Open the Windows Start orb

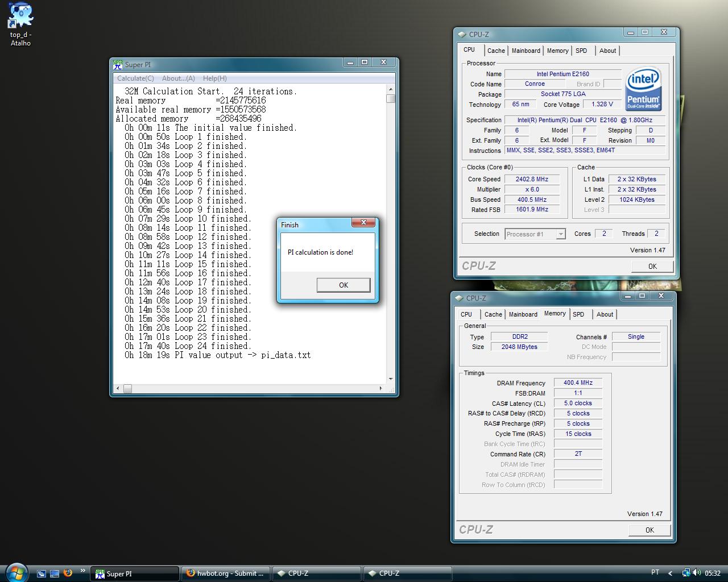pos(15,572)
